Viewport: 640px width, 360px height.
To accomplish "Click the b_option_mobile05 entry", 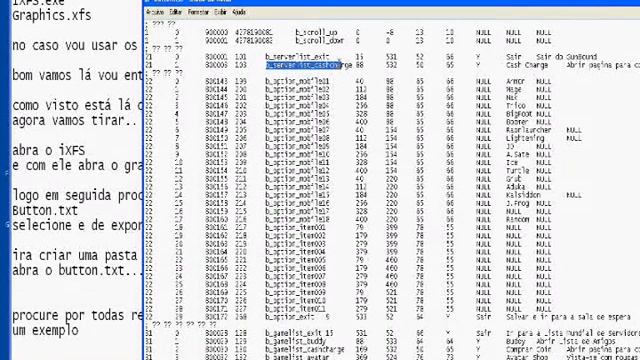I will tap(297, 114).
